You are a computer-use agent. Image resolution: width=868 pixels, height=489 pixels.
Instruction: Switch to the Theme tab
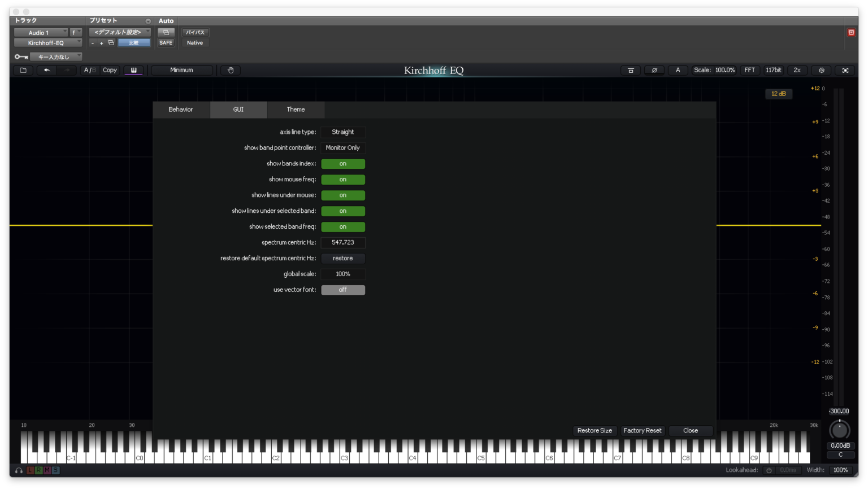click(x=296, y=110)
